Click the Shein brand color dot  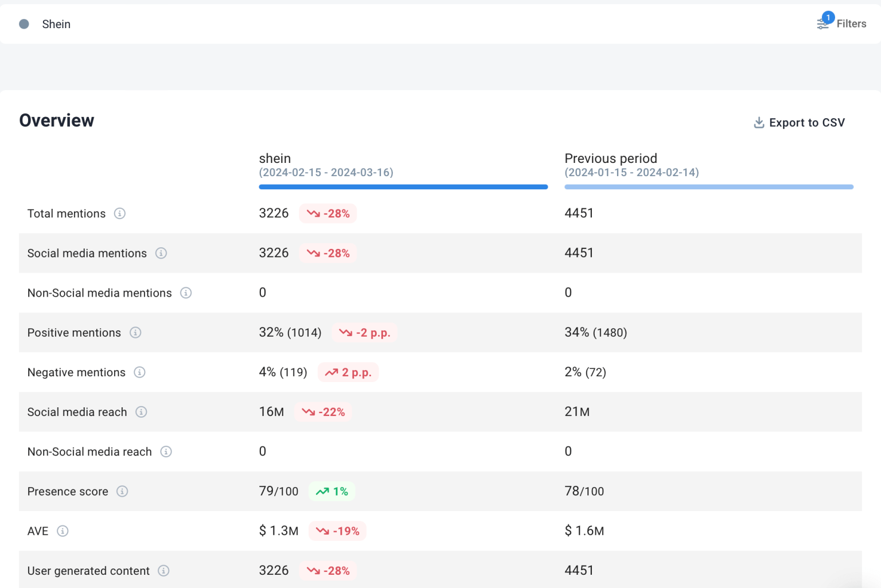tap(23, 24)
